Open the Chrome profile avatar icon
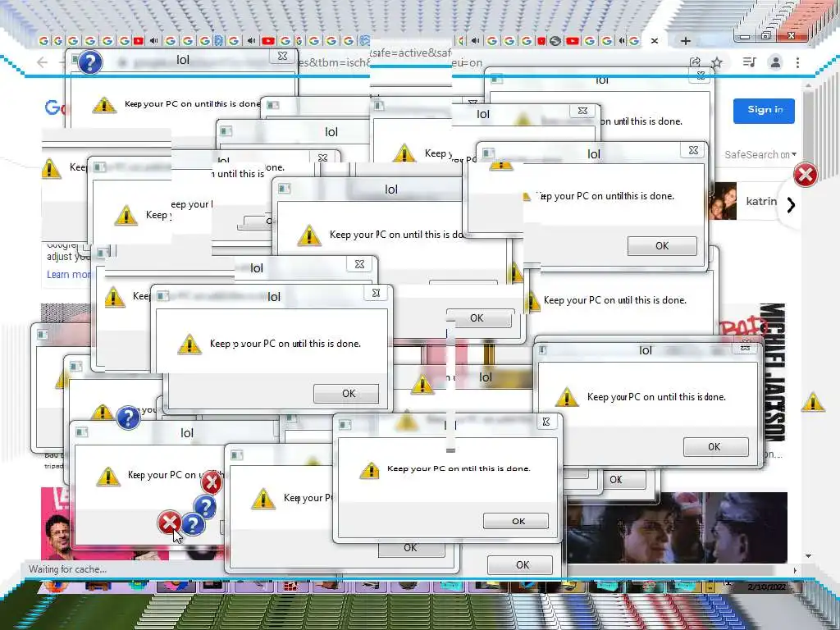Screen dimensions: 840x630 click(775, 62)
